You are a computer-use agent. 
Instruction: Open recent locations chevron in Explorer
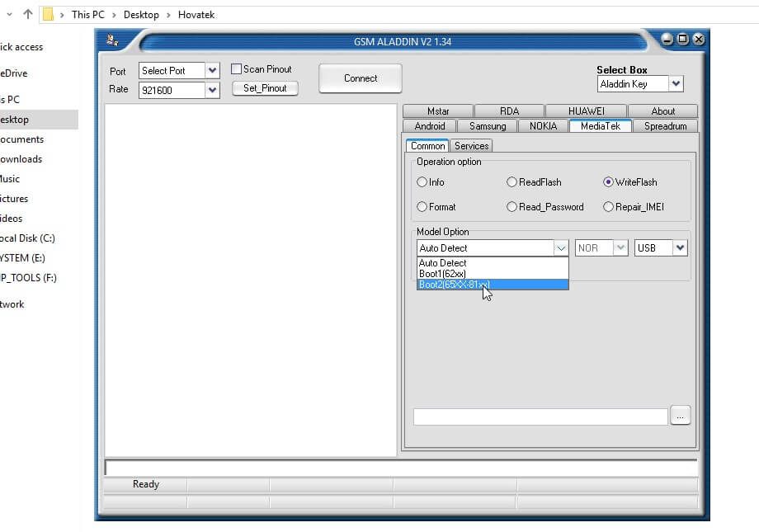point(9,15)
